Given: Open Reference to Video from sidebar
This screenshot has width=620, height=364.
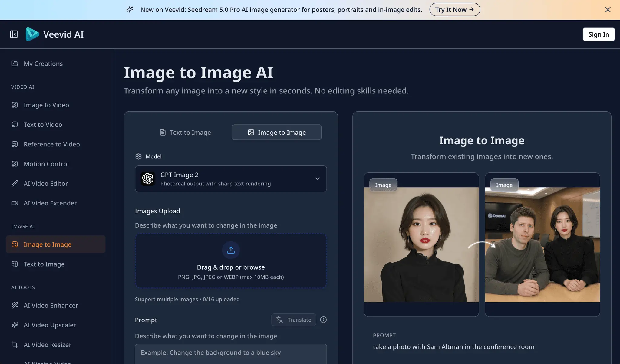Looking at the screenshot, I should point(55,144).
